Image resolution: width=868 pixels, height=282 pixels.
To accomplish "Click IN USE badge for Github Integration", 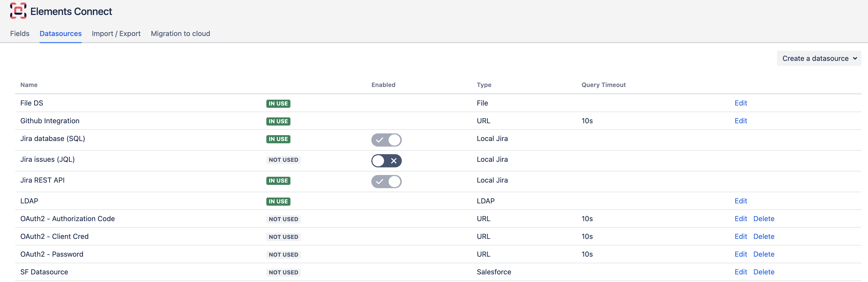I will point(278,121).
